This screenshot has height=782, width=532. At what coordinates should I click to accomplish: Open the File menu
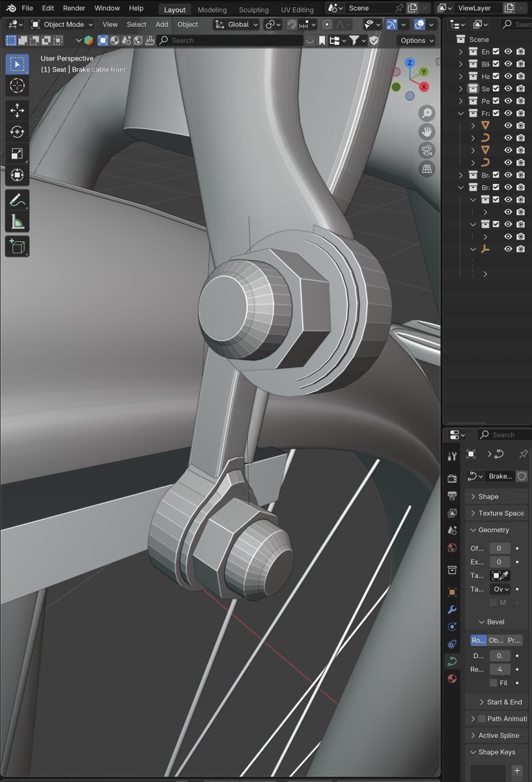pos(27,8)
